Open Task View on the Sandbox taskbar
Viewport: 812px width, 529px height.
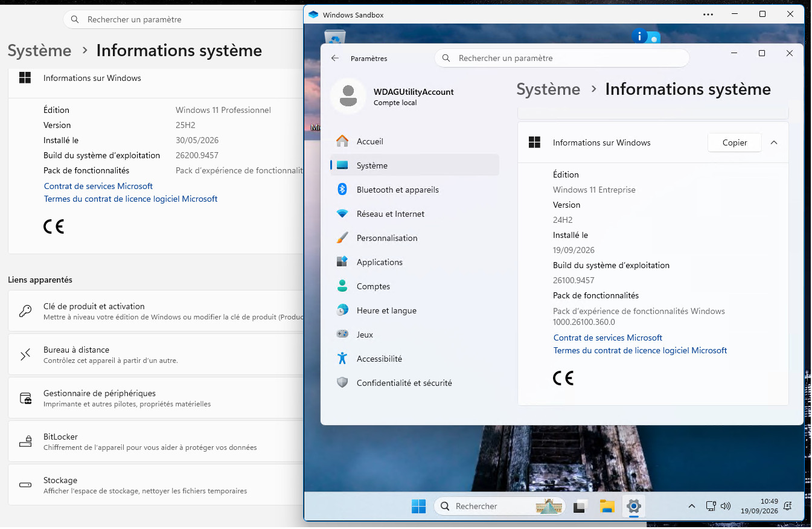[x=580, y=506]
